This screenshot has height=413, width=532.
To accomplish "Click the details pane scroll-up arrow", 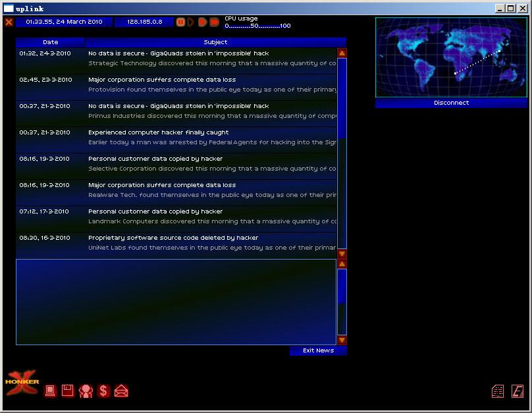I will 342,263.
